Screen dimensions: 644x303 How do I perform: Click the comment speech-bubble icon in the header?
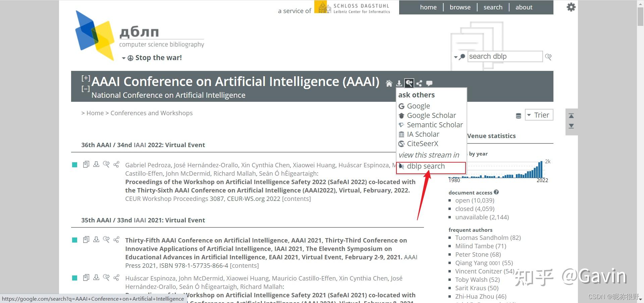tap(429, 83)
